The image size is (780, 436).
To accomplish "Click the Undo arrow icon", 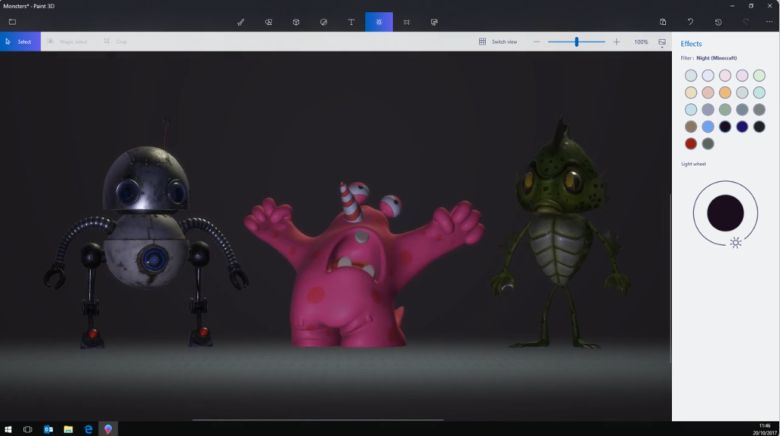I will (690, 21).
